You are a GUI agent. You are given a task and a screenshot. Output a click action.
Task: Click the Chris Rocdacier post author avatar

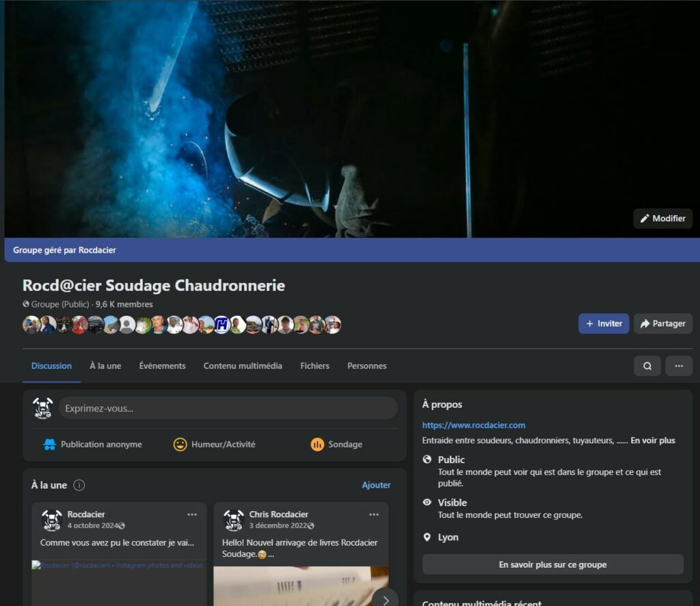coord(234,520)
